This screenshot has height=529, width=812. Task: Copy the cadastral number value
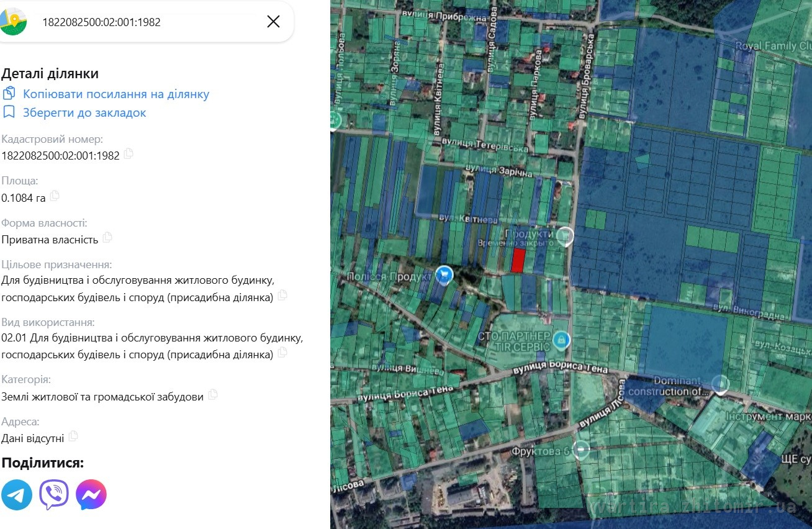pos(129,154)
